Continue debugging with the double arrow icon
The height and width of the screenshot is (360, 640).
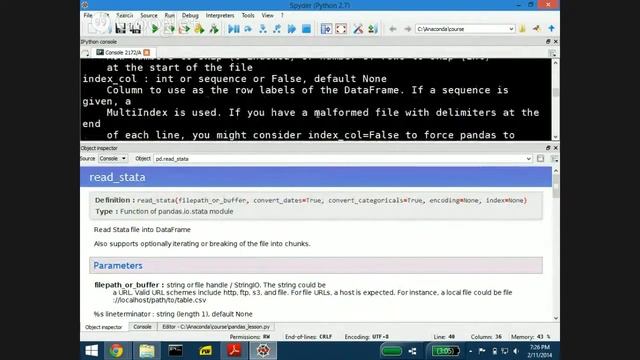pyautogui.click(x=291, y=29)
